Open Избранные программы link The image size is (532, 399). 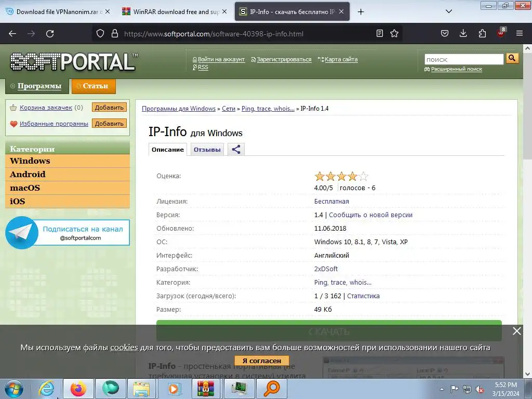coord(54,124)
